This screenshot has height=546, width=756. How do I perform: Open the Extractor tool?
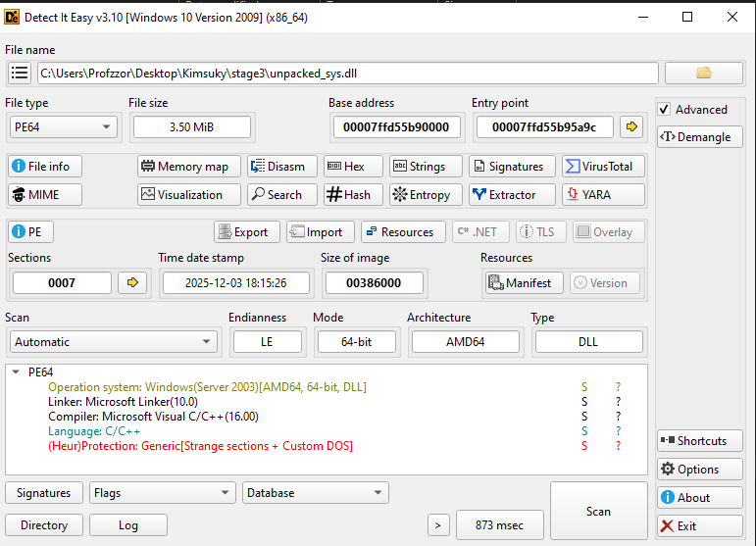pyautogui.click(x=512, y=195)
